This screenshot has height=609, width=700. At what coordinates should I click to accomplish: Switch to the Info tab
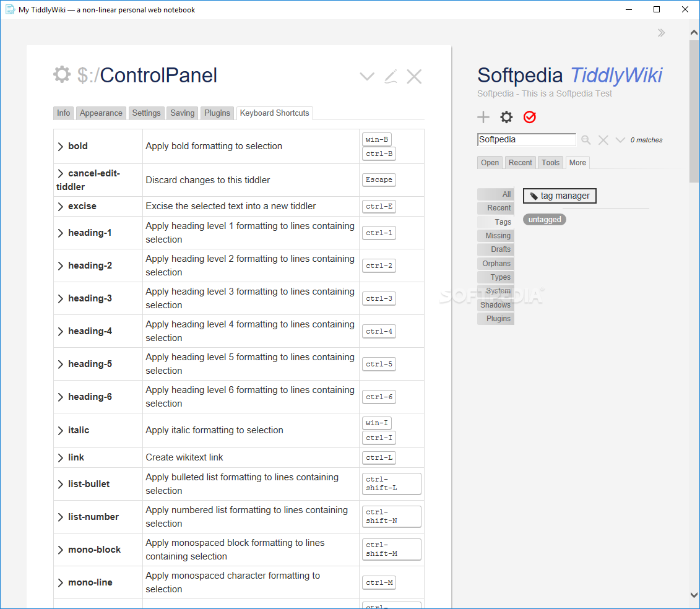[63, 113]
